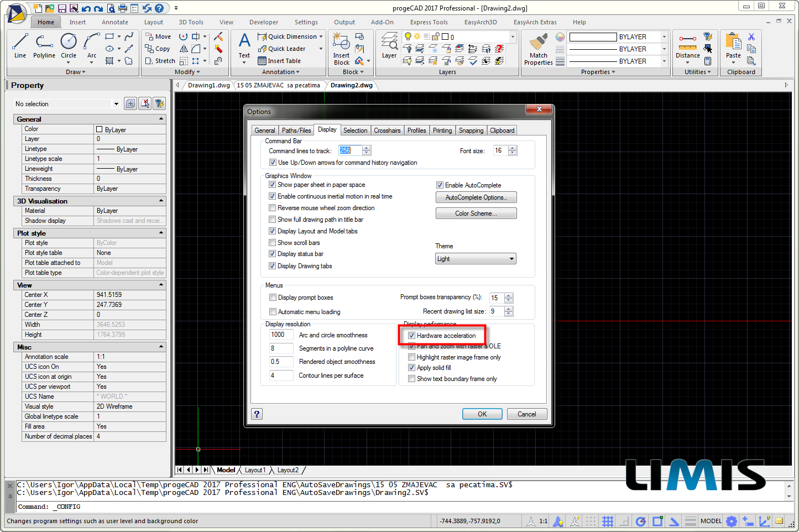
Task: Click the ByLayer color swatch in ribbon
Action: coord(593,37)
